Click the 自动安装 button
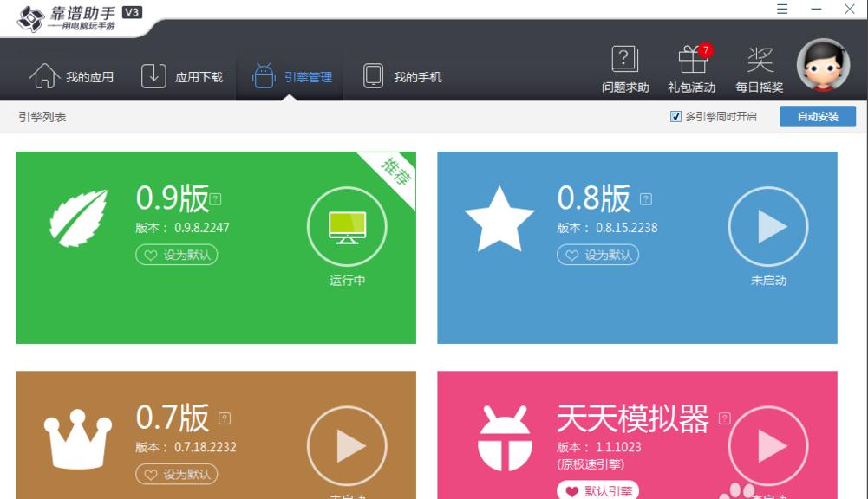The height and width of the screenshot is (499, 868). pyautogui.click(x=817, y=117)
